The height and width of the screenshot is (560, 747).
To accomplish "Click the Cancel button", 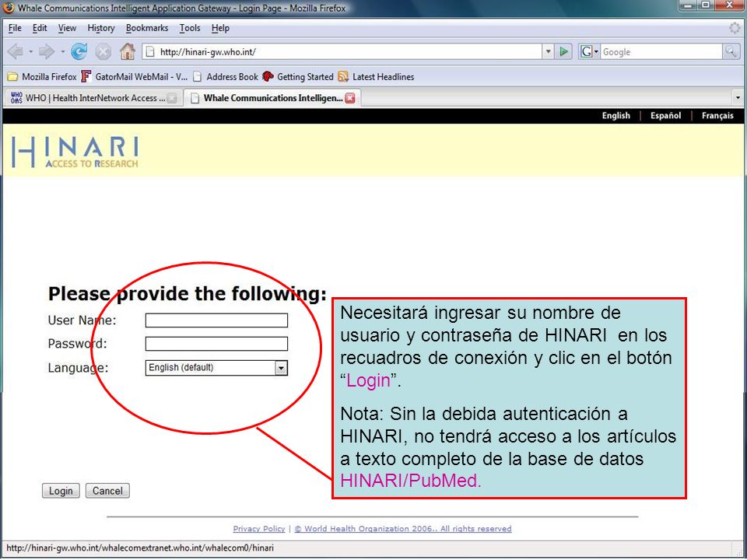I will click(107, 491).
